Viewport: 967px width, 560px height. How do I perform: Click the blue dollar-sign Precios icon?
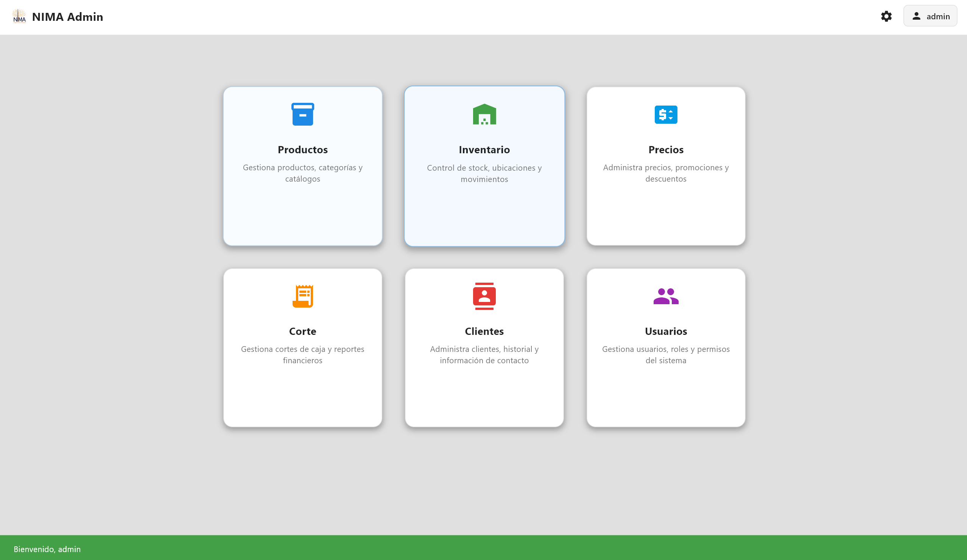click(666, 114)
